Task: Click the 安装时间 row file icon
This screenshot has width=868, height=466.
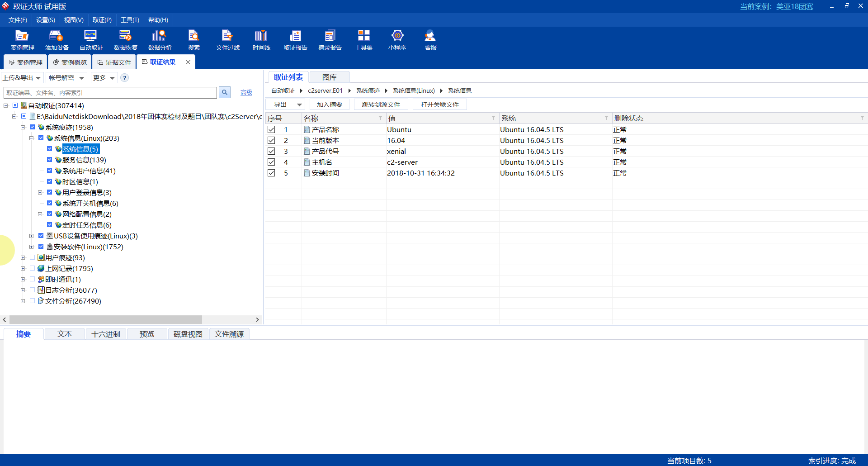Action: click(x=307, y=173)
